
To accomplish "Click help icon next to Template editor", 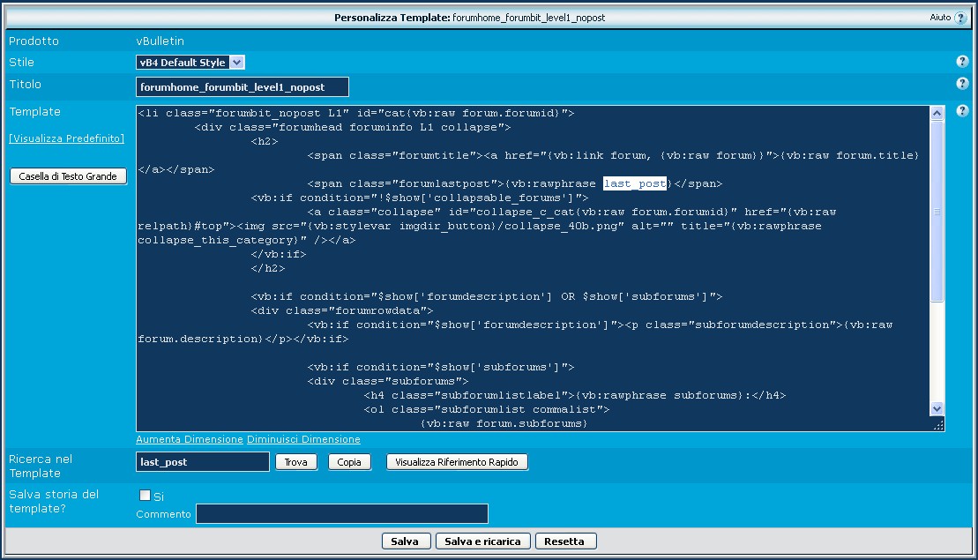I will coord(962,112).
